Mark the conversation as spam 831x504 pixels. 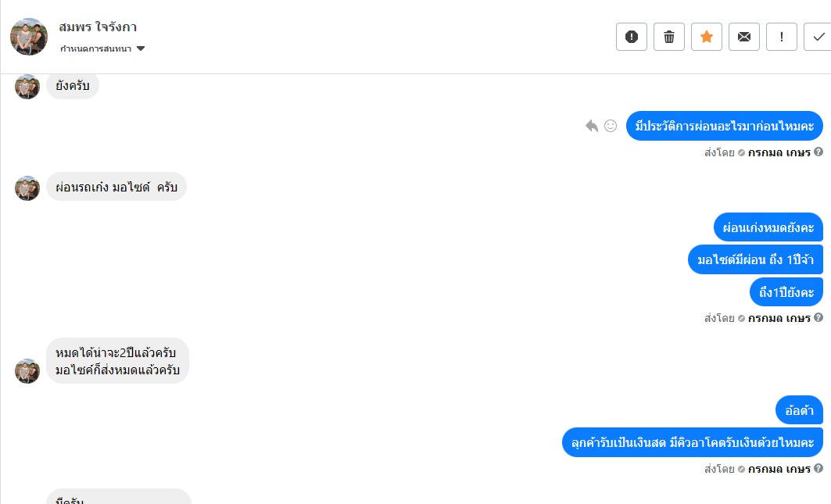pyautogui.click(x=632, y=37)
